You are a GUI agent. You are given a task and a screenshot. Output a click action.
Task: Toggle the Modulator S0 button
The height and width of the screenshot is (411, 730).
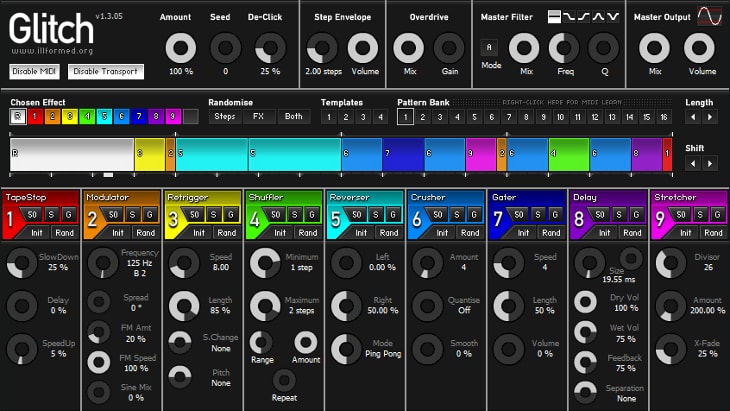coord(113,215)
